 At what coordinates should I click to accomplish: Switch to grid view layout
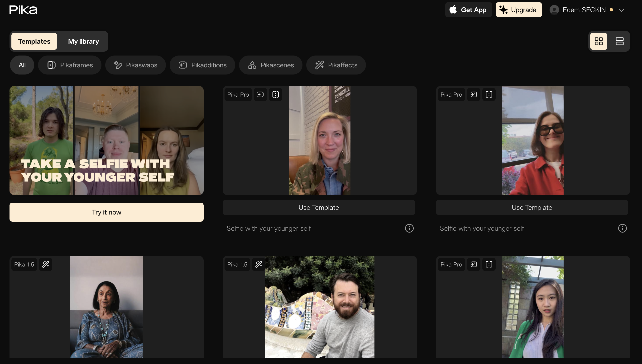(x=599, y=41)
